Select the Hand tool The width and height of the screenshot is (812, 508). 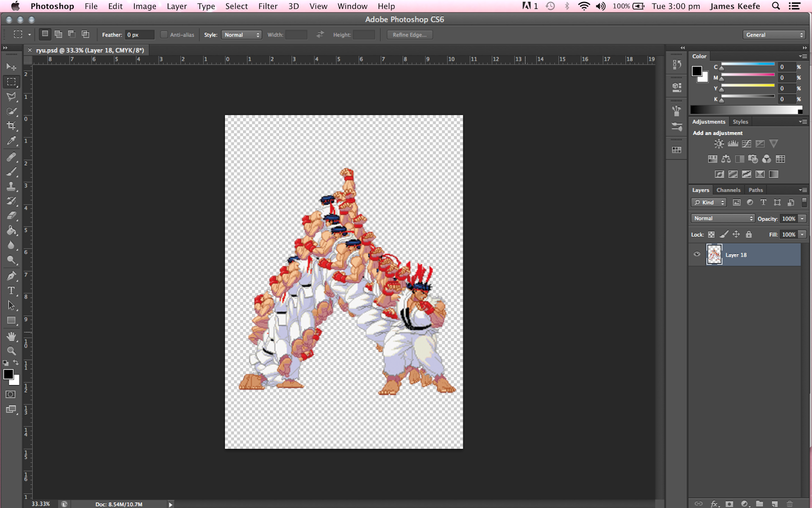tap(11, 336)
